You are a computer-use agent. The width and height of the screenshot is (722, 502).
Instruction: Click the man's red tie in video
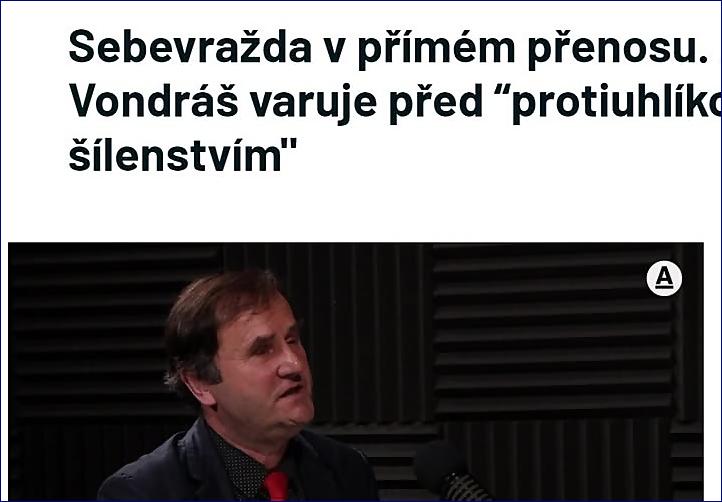pos(276,486)
